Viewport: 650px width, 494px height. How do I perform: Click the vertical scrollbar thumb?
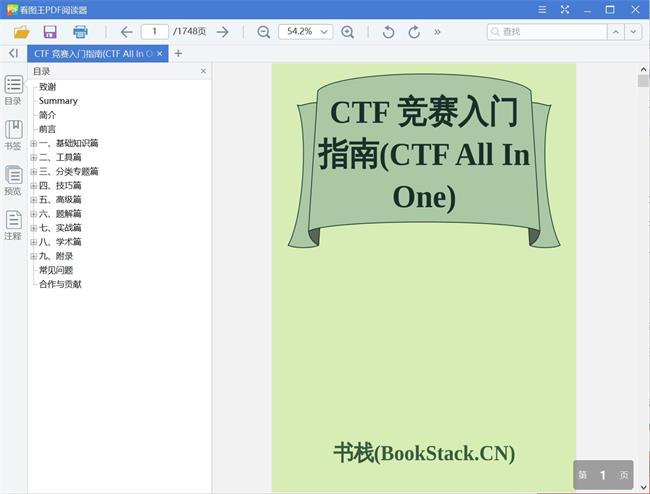(x=643, y=81)
